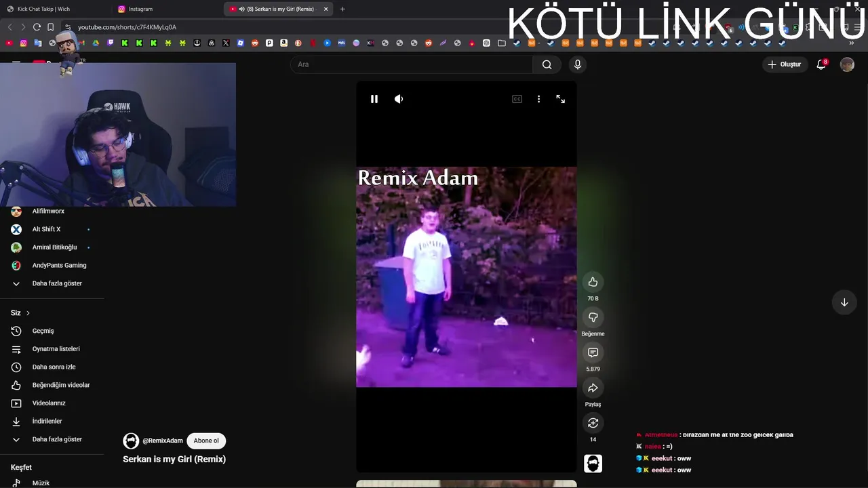This screenshot has width=868, height=488.
Task: Open the three-dot more options menu on player
Action: coord(538,99)
